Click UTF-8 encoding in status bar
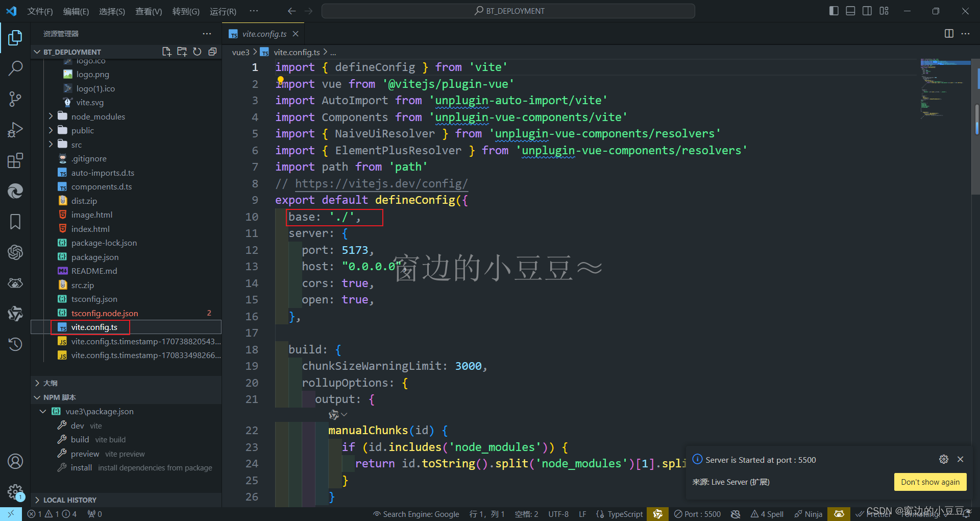This screenshot has height=521, width=980. [x=558, y=514]
